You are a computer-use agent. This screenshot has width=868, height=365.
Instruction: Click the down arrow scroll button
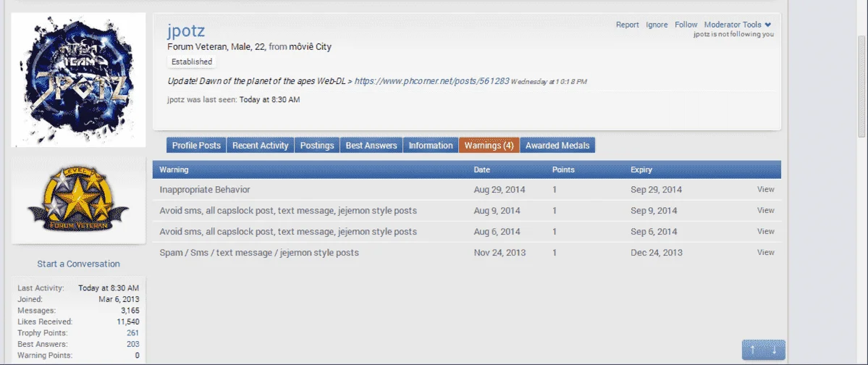pyautogui.click(x=774, y=350)
